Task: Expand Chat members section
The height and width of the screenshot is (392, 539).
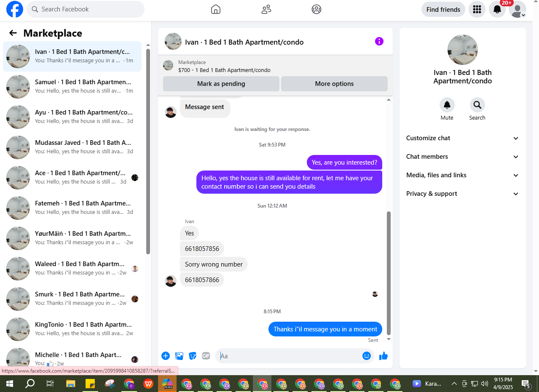Action: click(462, 157)
